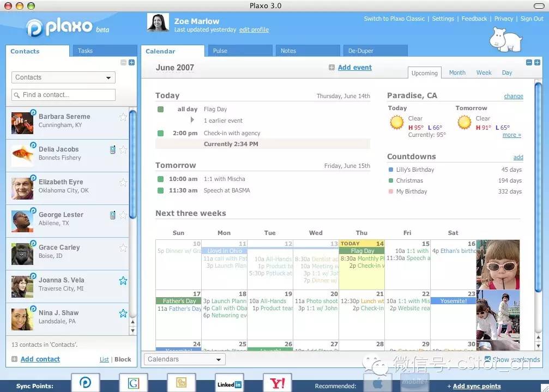Screen dimensions: 549x392
Task: Open Barbara Sereme's avatar
Action: pos(22,123)
